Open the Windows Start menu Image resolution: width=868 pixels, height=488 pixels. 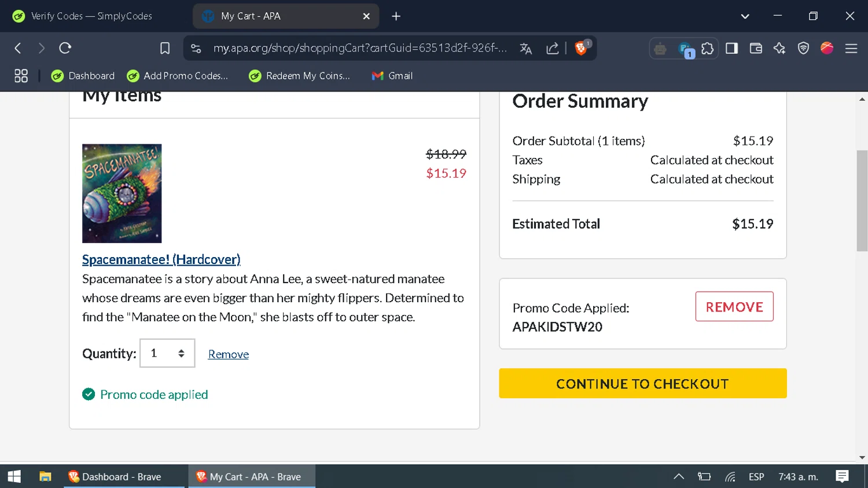[14, 476]
